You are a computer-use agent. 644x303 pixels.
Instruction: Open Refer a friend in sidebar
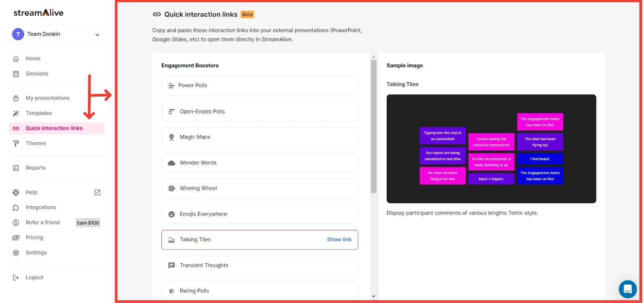point(43,223)
